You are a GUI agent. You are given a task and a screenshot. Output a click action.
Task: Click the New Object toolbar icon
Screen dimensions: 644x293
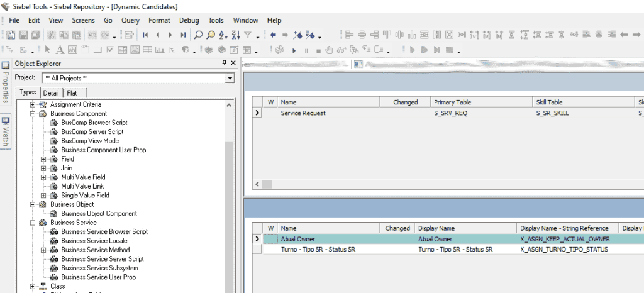tap(11, 35)
